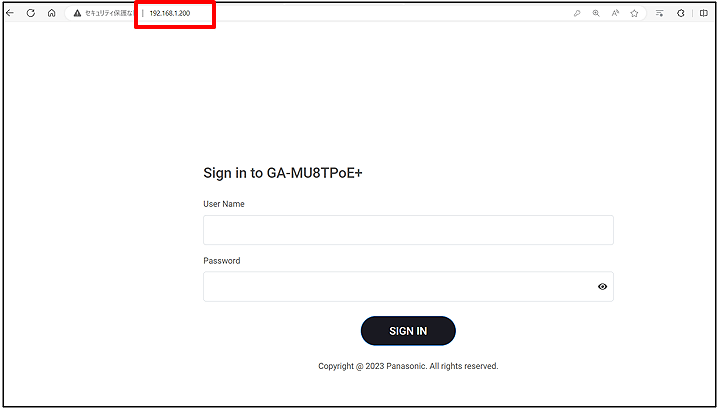Open the saved passwords key icon
The height and width of the screenshot is (408, 720).
577,13
